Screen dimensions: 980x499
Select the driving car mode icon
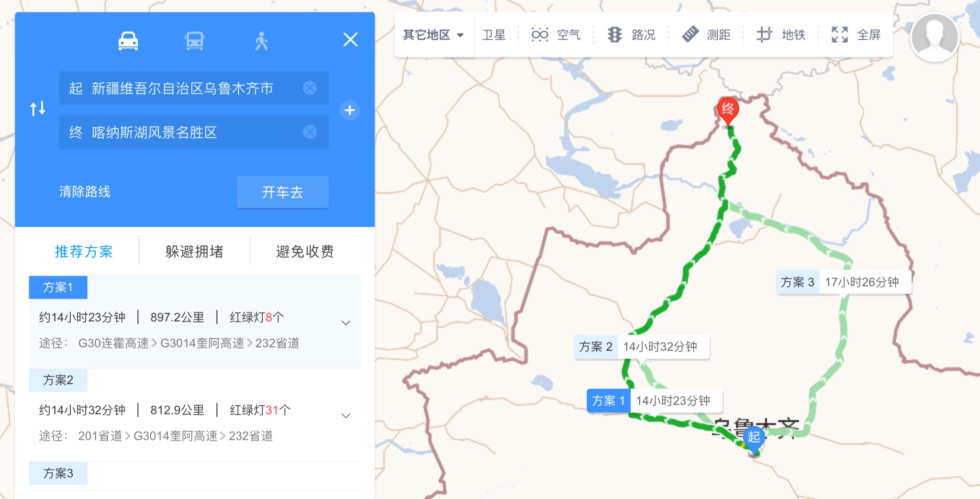pyautogui.click(x=128, y=41)
